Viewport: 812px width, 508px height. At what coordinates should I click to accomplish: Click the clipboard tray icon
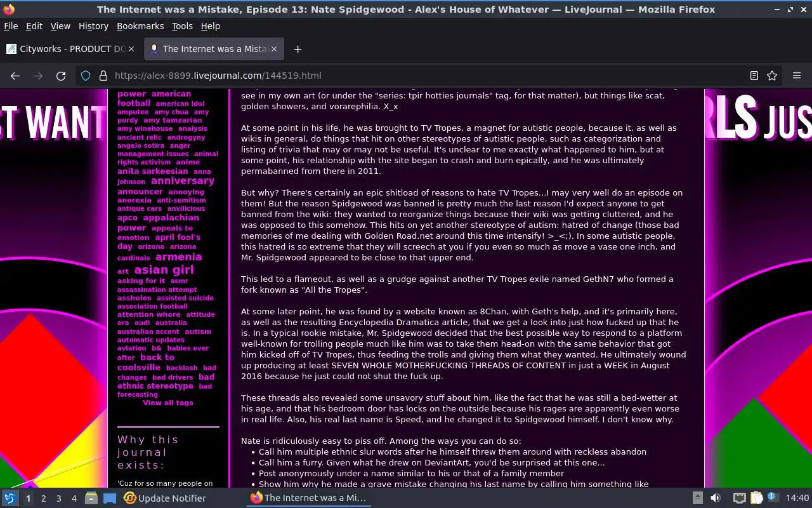[756, 498]
